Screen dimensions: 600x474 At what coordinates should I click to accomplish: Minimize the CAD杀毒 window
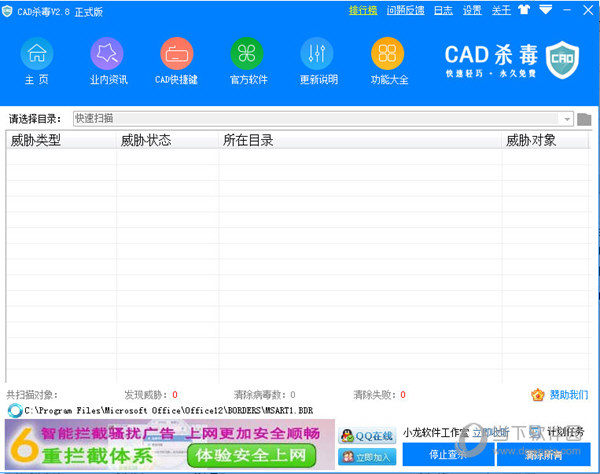click(x=567, y=10)
